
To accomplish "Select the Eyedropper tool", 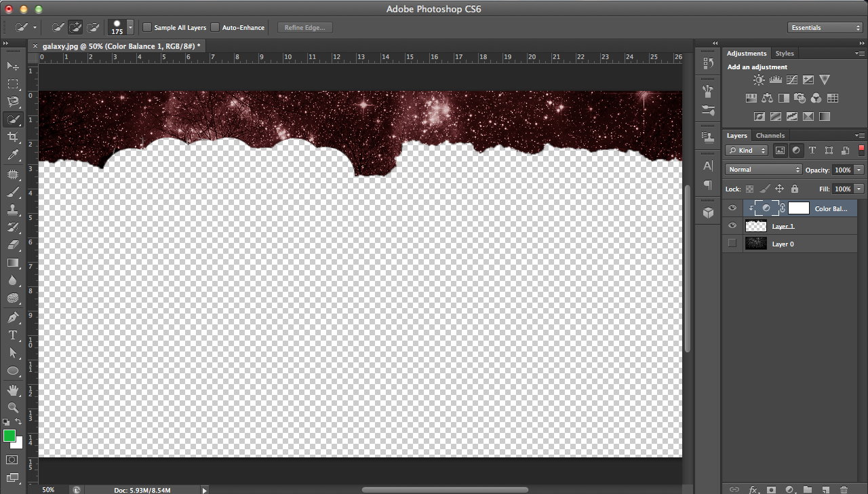I will coord(13,155).
